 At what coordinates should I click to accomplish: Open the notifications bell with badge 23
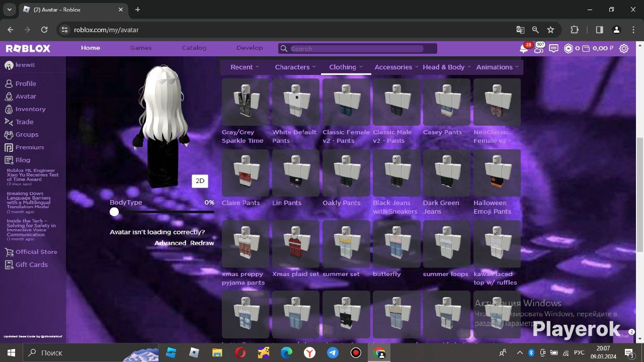525,48
